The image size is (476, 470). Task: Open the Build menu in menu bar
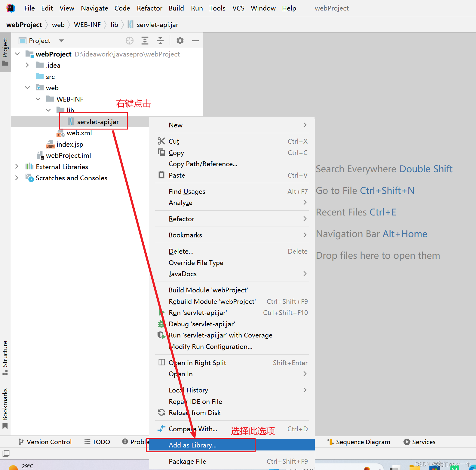(x=176, y=8)
